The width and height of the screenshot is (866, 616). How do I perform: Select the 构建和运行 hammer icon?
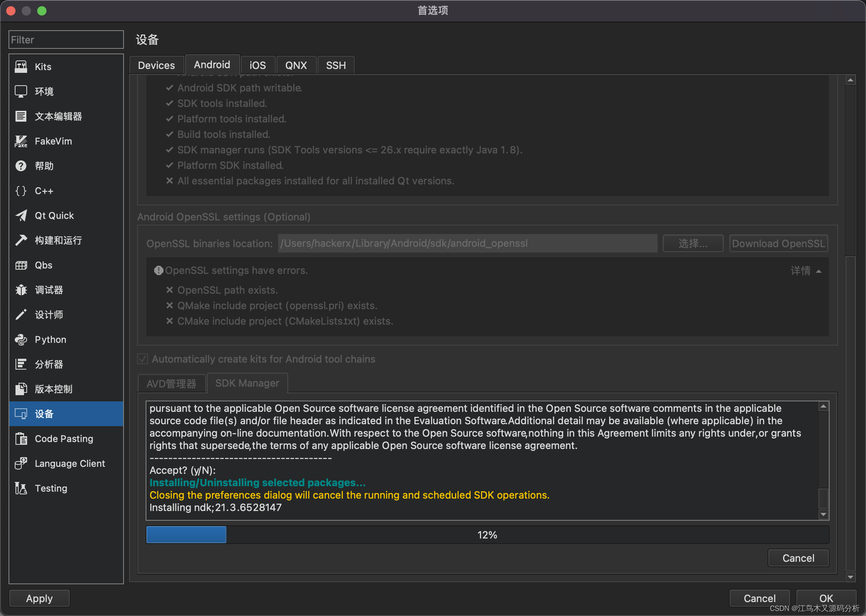[x=21, y=240]
